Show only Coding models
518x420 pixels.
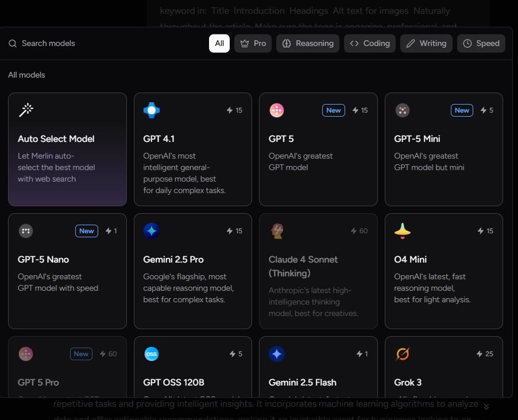point(370,44)
